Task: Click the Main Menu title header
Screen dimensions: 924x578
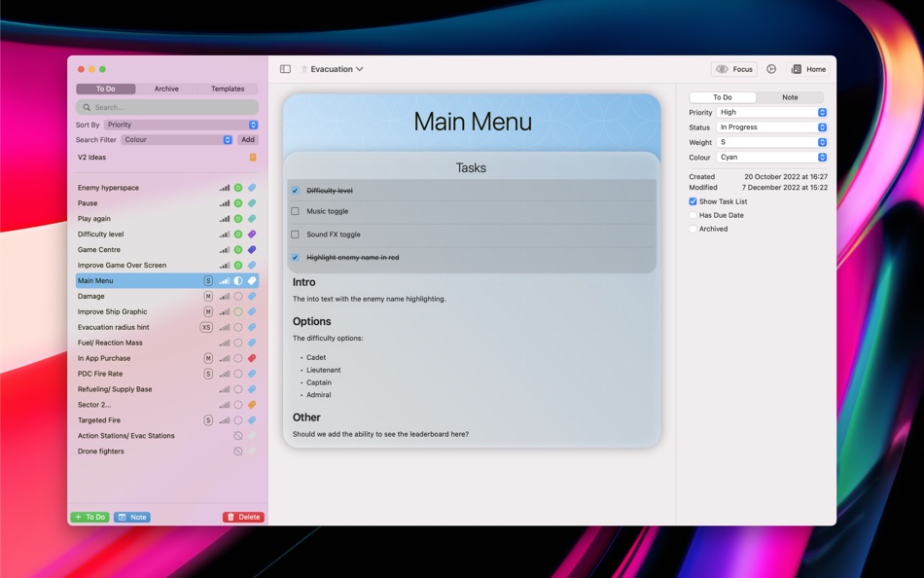Action: point(473,122)
